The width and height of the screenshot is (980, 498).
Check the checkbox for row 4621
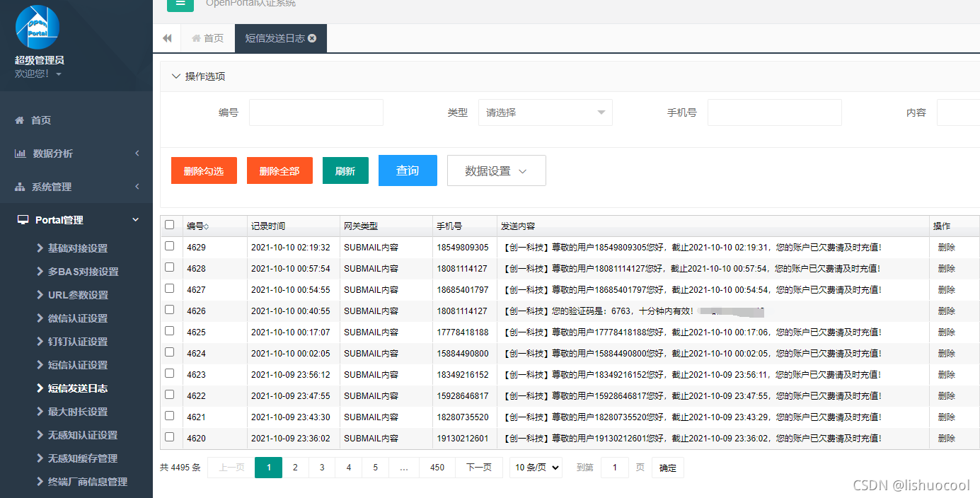tap(169, 416)
